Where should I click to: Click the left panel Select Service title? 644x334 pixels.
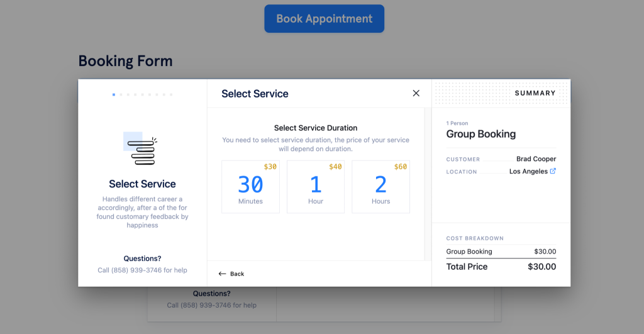tap(142, 184)
